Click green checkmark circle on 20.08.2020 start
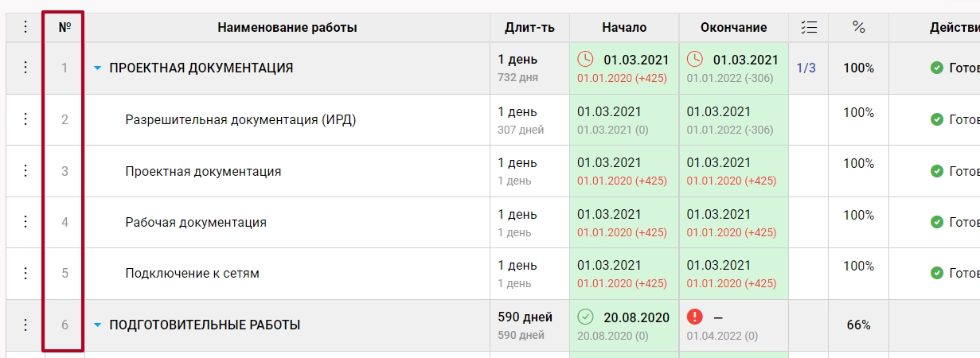Screen dimensions: 980x358 (x=585, y=317)
